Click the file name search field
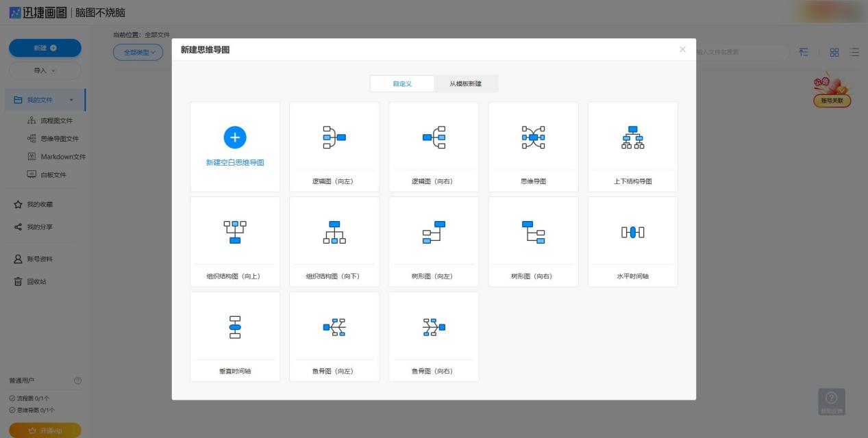The image size is (868, 438). click(741, 52)
